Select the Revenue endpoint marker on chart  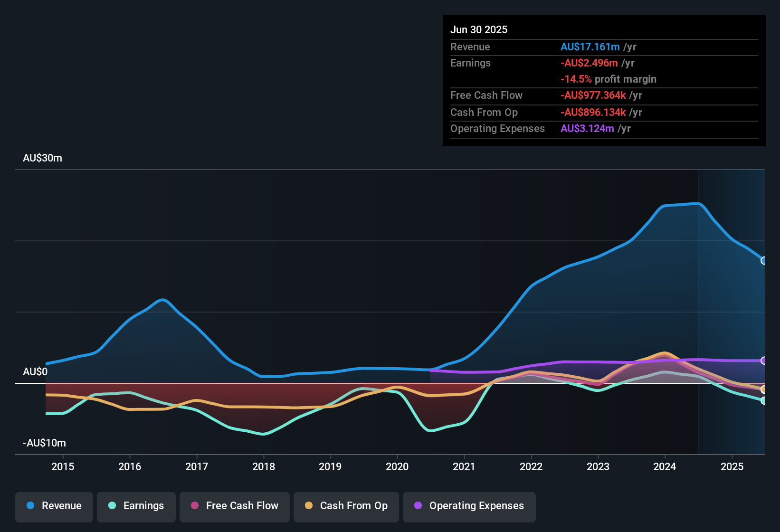click(x=763, y=260)
